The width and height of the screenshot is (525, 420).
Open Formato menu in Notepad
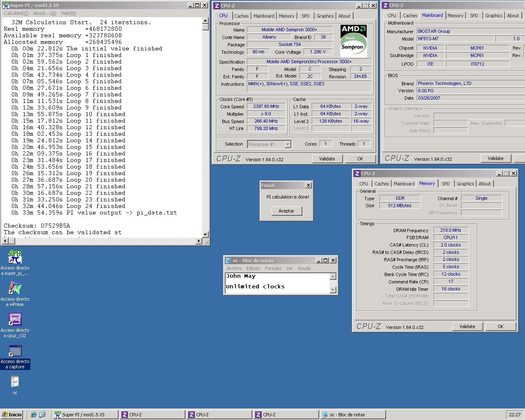pyautogui.click(x=273, y=268)
